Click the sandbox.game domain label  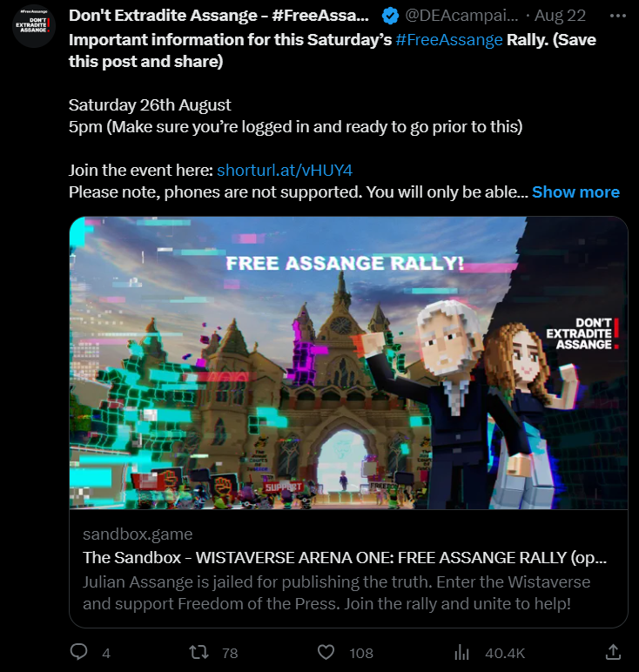point(138,534)
